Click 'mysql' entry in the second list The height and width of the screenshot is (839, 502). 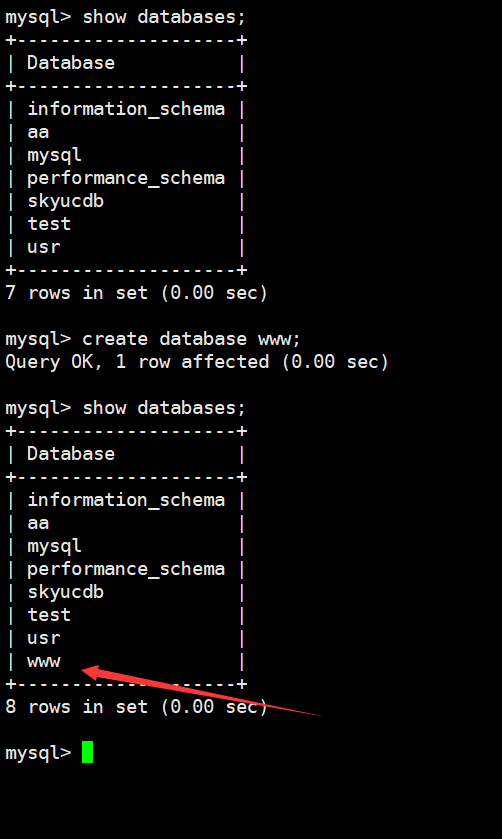coord(54,546)
